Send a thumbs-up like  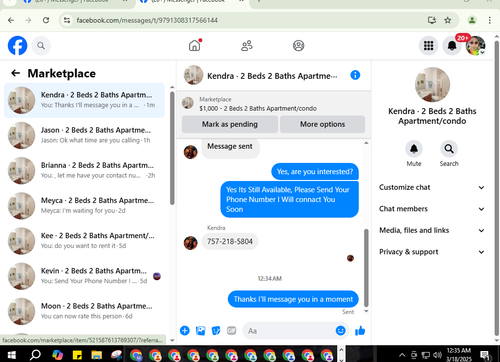[x=360, y=331]
